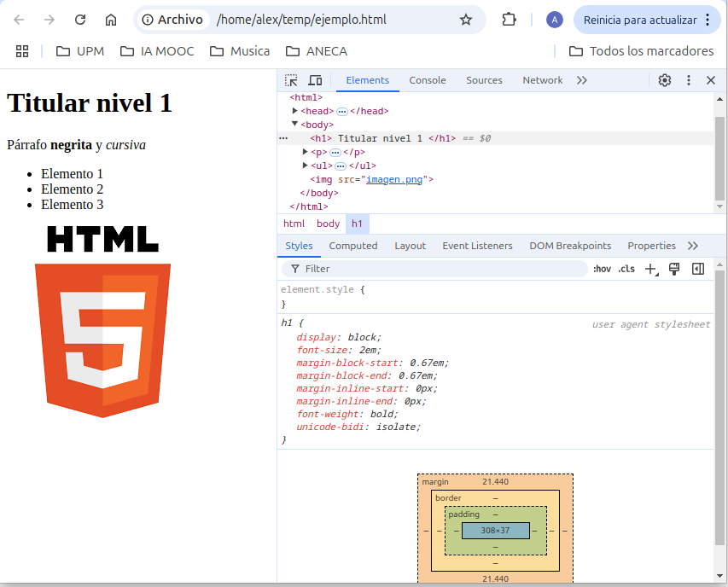Viewport: 728px width, 587px height.
Task: Click the ul ellipsis expand badge
Action: [341, 166]
